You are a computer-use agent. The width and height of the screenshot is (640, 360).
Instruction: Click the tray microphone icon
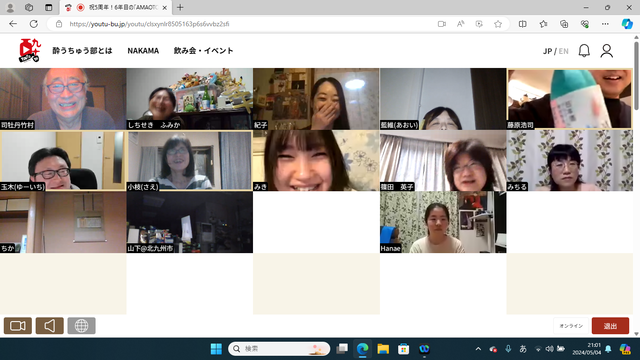[x=508, y=349]
